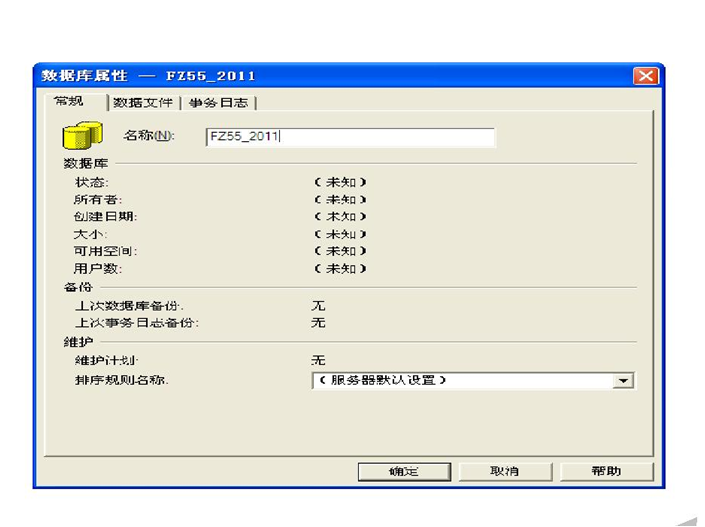
Task: Click the 确定 button
Action: click(404, 472)
